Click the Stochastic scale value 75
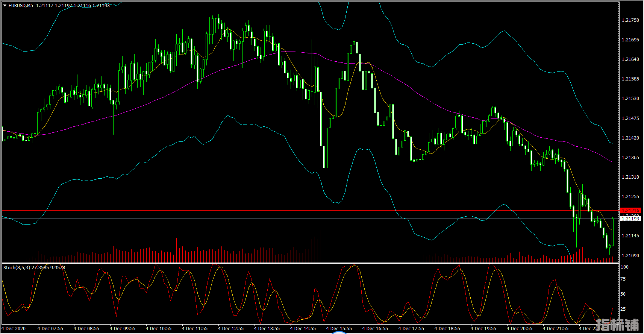This screenshot has height=334, width=644. pos(623,279)
